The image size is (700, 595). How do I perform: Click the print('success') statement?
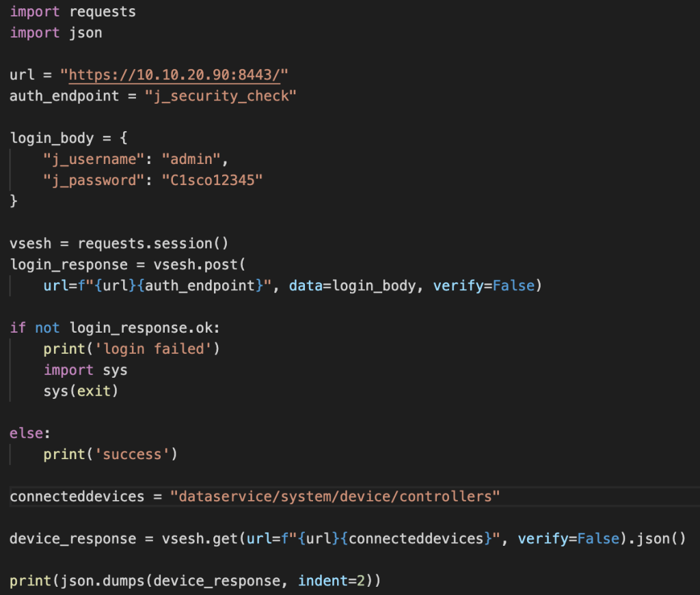[x=110, y=454]
